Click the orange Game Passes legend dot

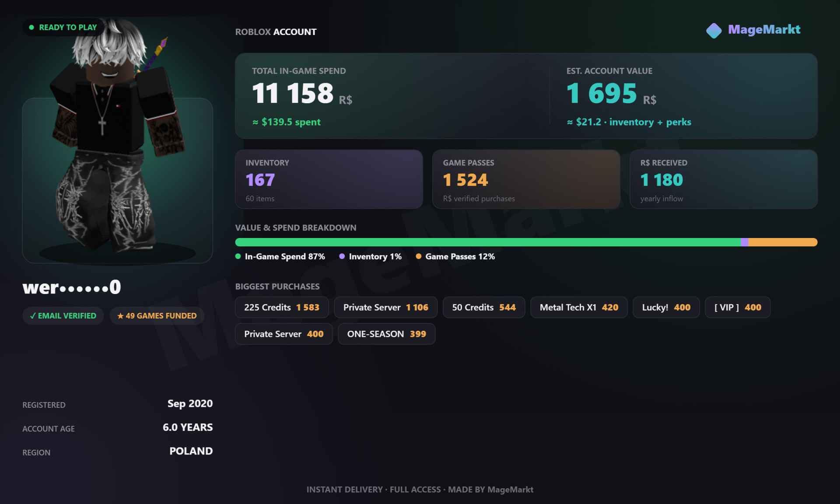(x=419, y=256)
